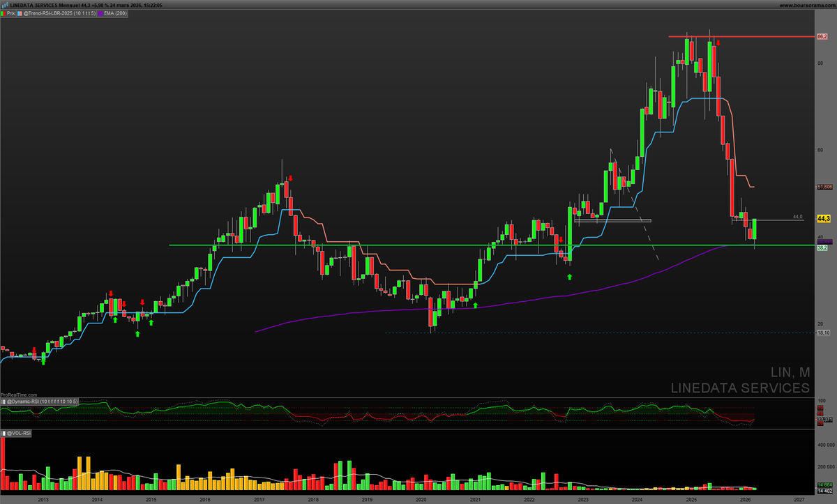Screen dimensions: 837x504
Task: Open the @Dynamic-RSI panel label
Action: (x=42, y=402)
